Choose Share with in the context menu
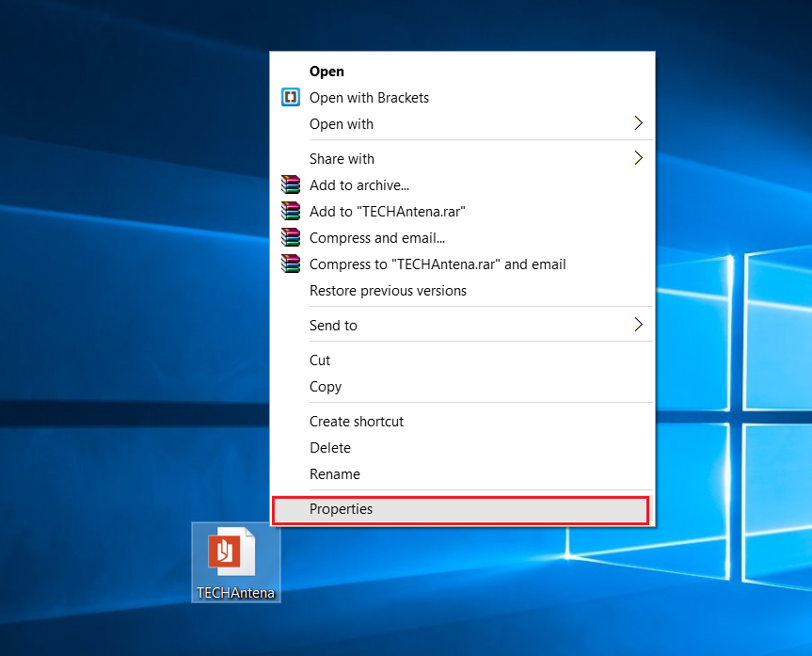Screen dimensions: 812x656 tap(462, 158)
